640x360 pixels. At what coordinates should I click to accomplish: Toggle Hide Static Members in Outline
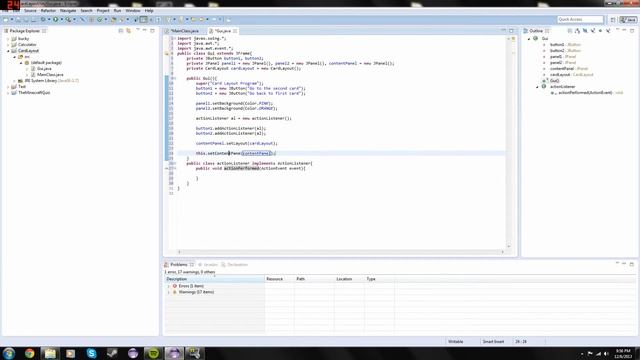tap(593, 31)
